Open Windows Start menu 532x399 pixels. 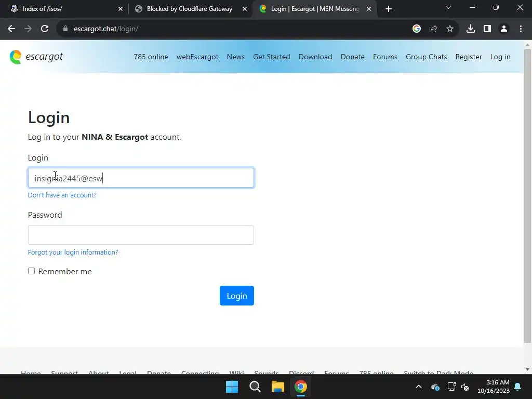[x=232, y=387]
